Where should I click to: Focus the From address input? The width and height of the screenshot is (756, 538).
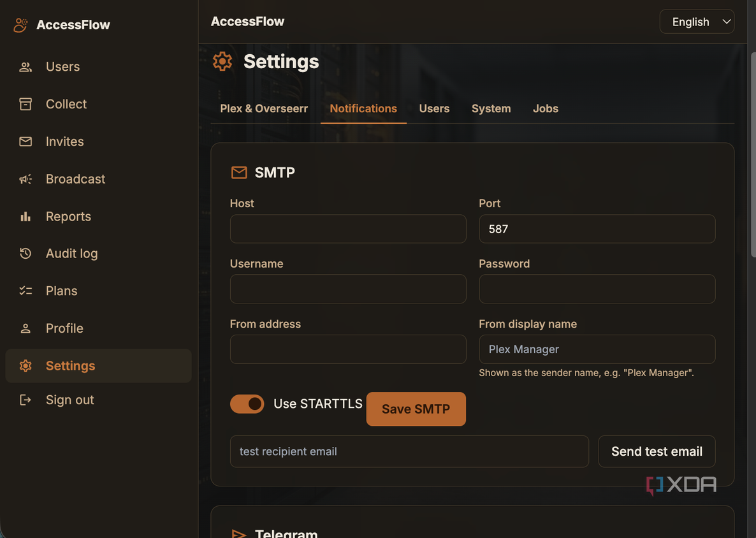348,349
